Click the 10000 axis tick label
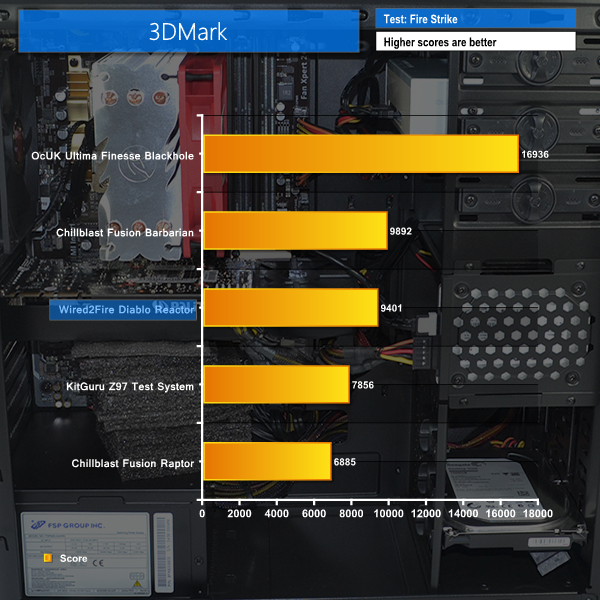The height and width of the screenshot is (600, 600). pyautogui.click(x=388, y=514)
